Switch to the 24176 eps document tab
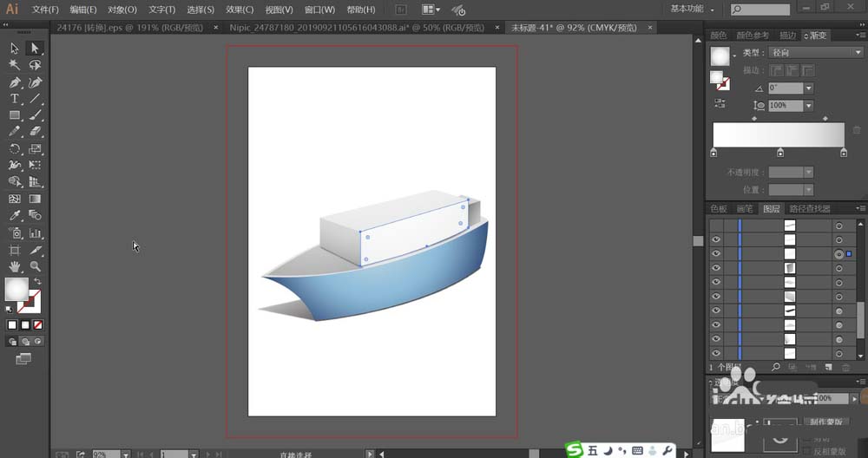 tap(130, 28)
